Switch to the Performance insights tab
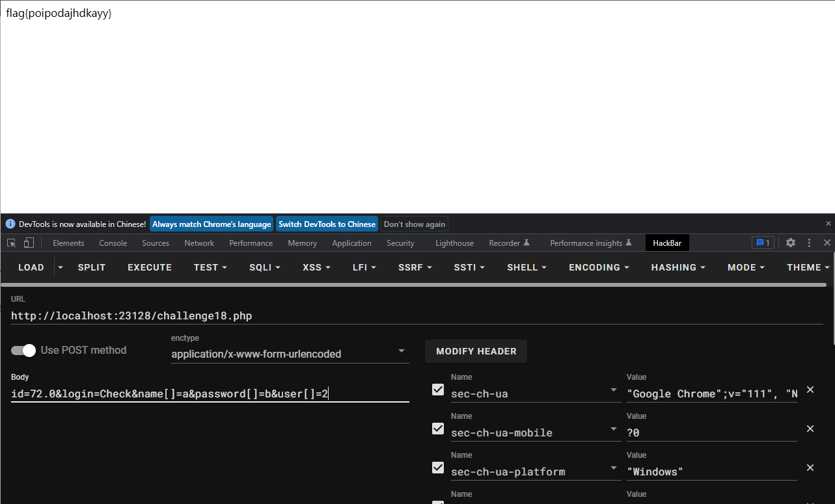The image size is (835, 504). [591, 243]
